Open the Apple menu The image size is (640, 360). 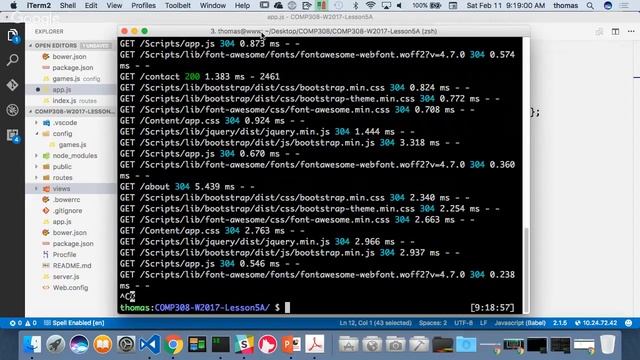click(x=13, y=6)
